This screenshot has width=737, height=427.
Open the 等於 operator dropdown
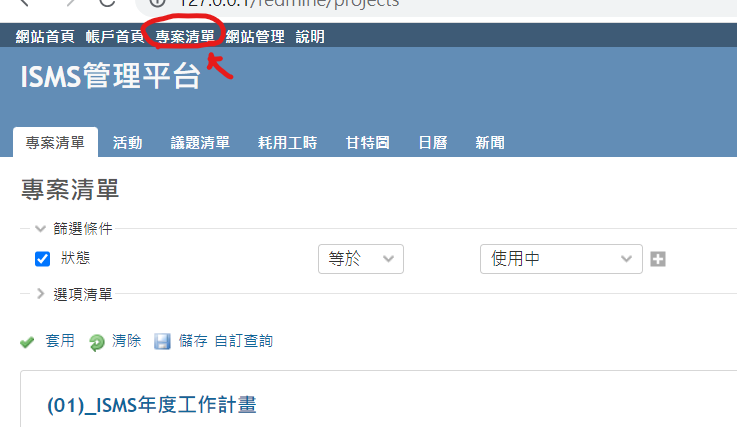[361, 259]
